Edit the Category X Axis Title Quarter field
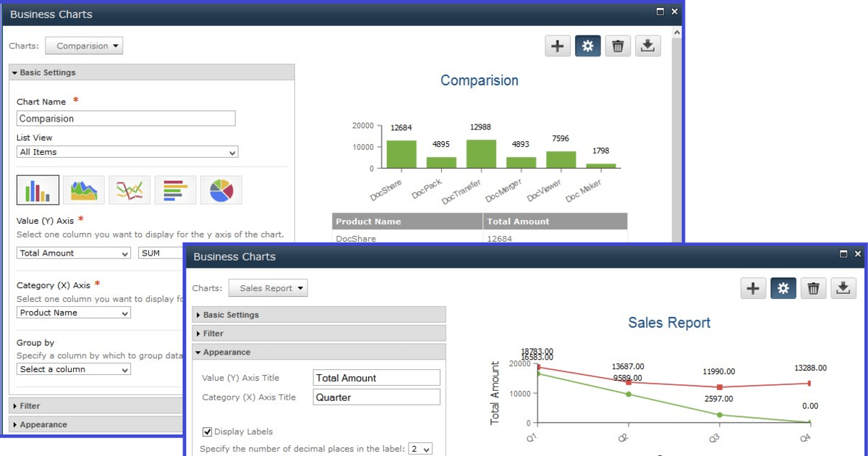Viewport: 868px width, 456px height. (x=376, y=397)
